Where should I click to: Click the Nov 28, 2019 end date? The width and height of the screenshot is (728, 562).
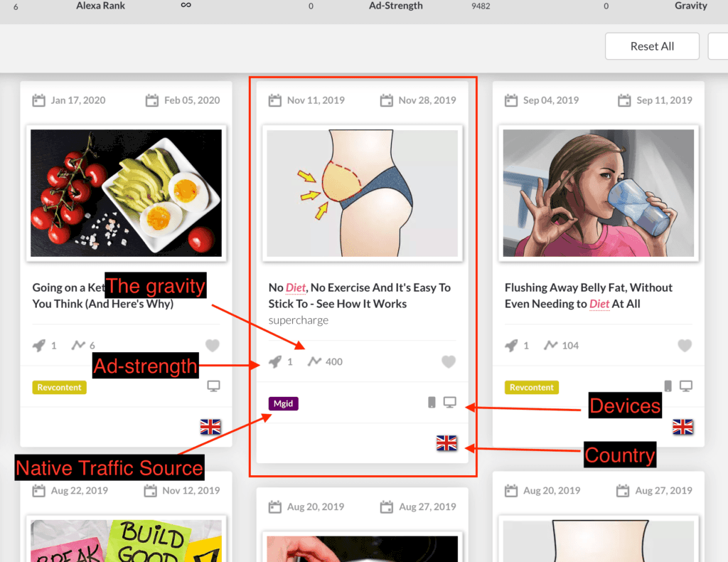coord(427,100)
